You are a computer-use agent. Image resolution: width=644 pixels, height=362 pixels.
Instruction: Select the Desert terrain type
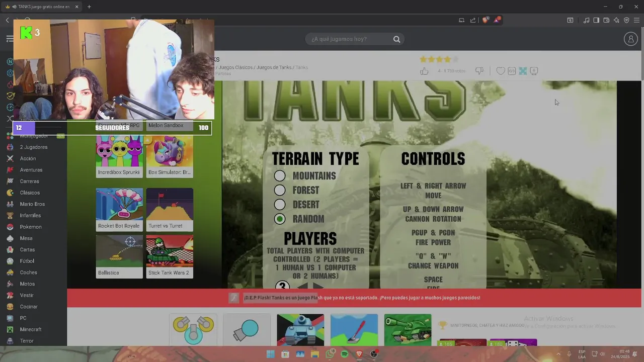tap(280, 205)
